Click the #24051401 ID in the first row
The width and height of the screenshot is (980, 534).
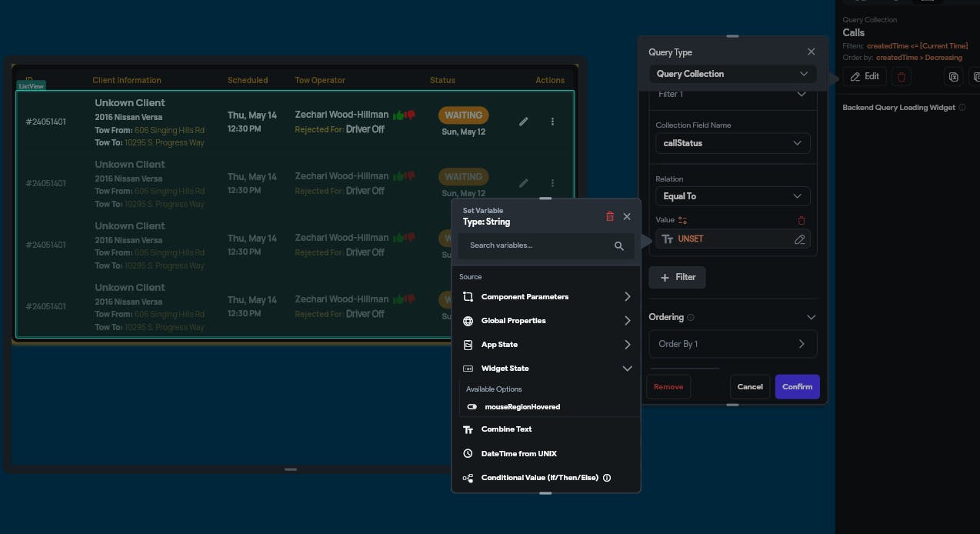coord(45,122)
